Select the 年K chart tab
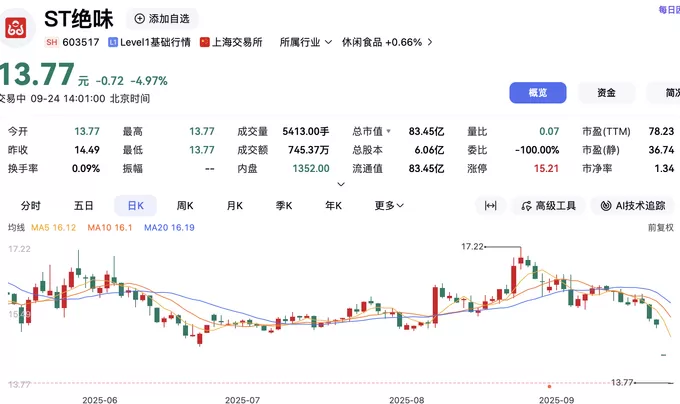Screen dimensions: 680x404 click(x=333, y=205)
